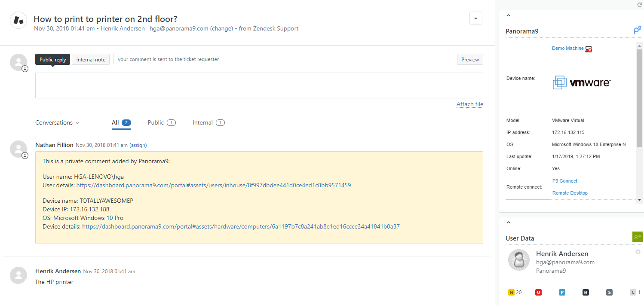
Task: Click the yellow N ticket status badge
Action: click(x=511, y=292)
